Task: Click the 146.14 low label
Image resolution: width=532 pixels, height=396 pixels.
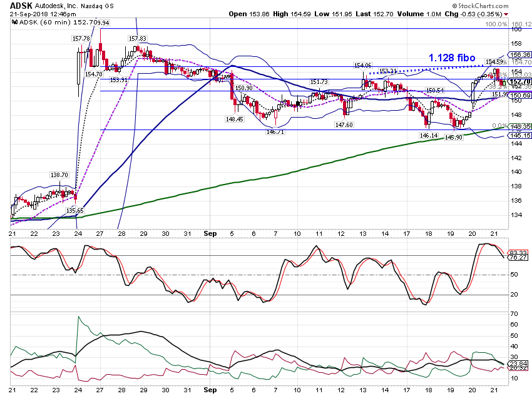Action: (429, 136)
